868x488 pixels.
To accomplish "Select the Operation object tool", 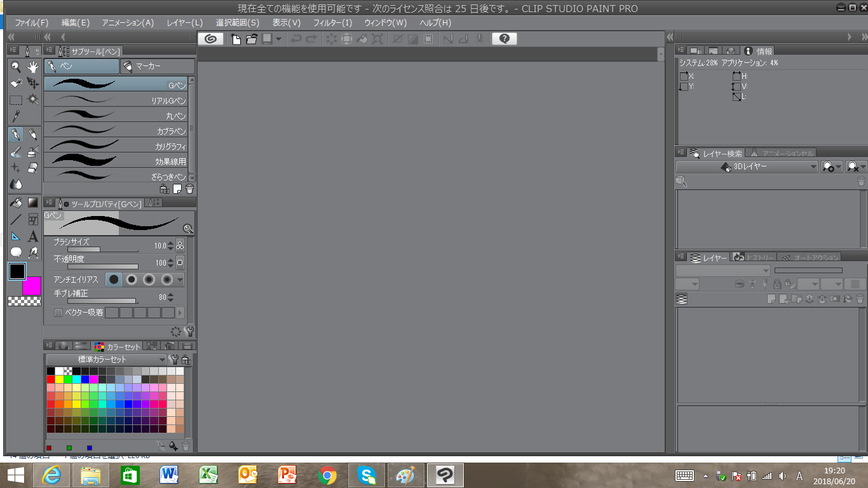I will pos(16,83).
